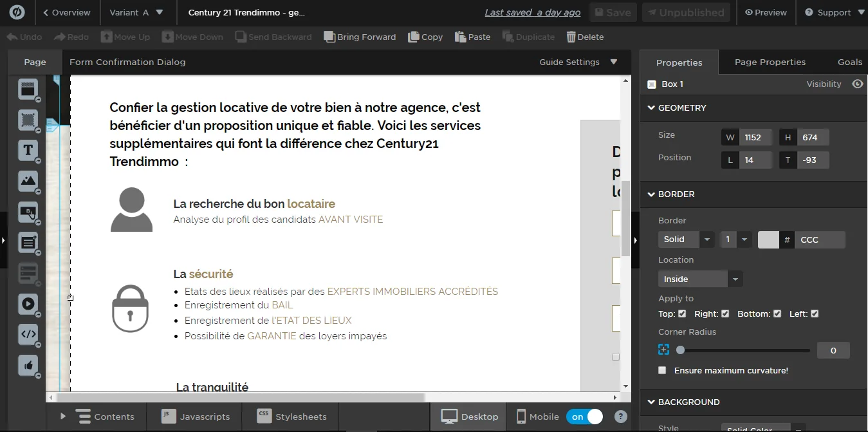Click Undo in the toolbar
This screenshot has height=432, width=868.
tap(24, 37)
